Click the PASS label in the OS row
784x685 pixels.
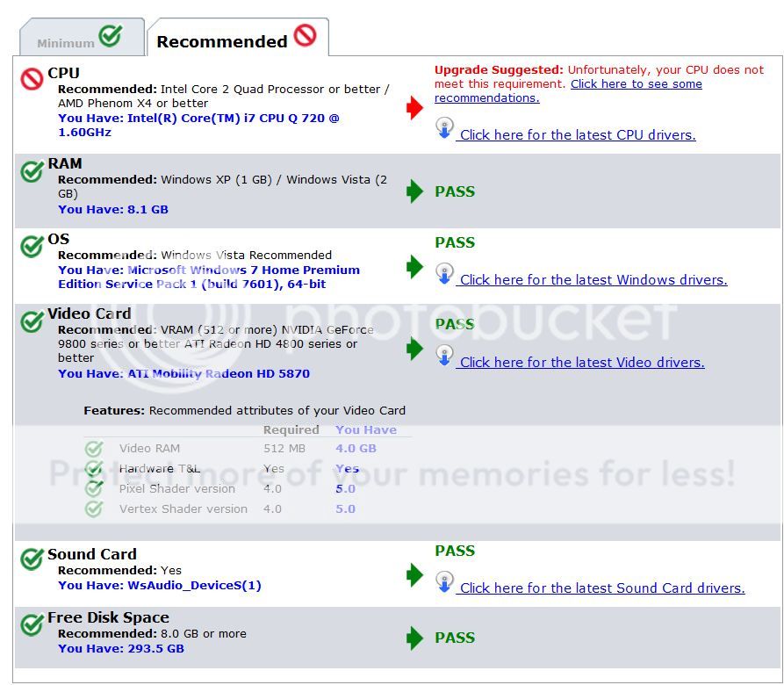(x=455, y=242)
